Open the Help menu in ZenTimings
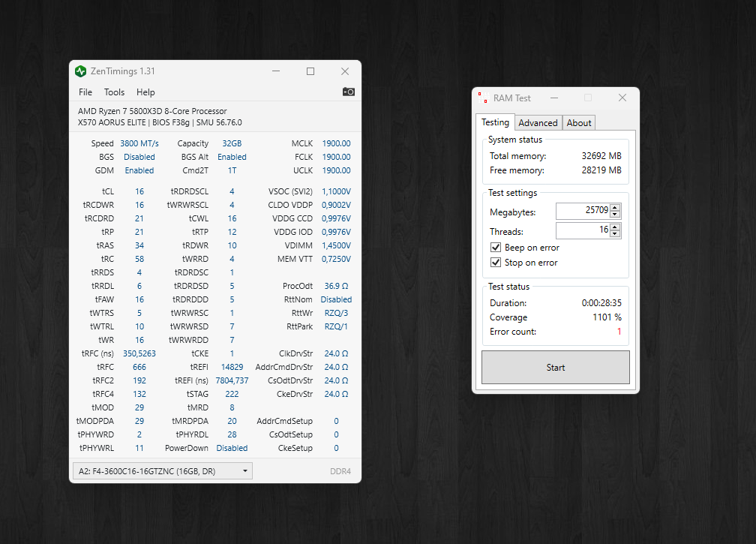The width and height of the screenshot is (756, 544). coord(145,92)
